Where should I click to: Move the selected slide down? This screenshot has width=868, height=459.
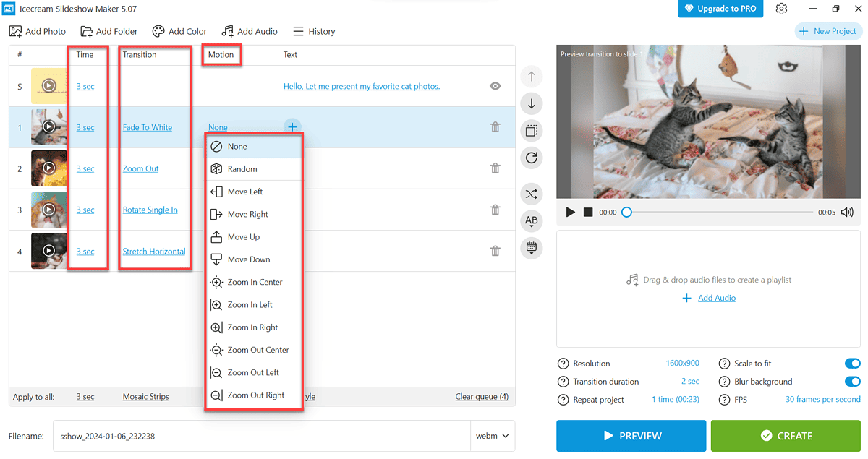pyautogui.click(x=532, y=103)
